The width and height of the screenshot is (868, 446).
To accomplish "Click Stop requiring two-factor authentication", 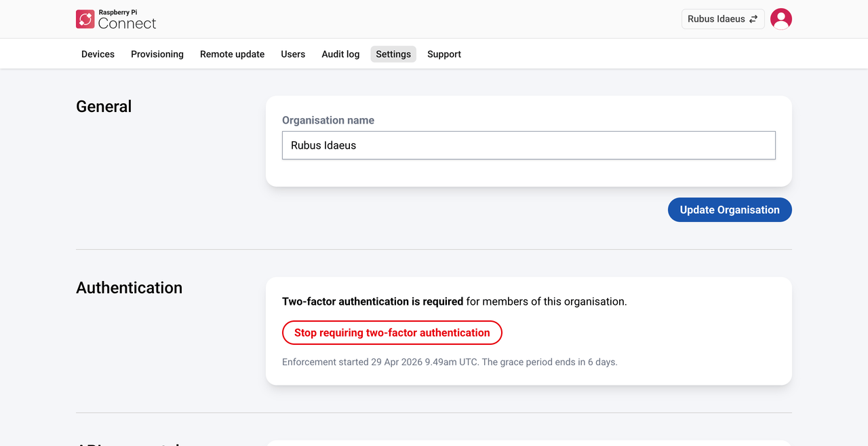I will (x=392, y=333).
